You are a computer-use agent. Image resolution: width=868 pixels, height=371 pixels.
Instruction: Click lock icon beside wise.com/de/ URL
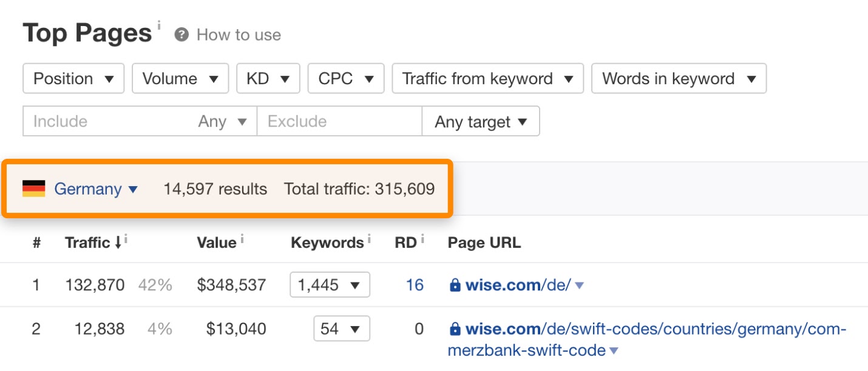click(x=455, y=285)
